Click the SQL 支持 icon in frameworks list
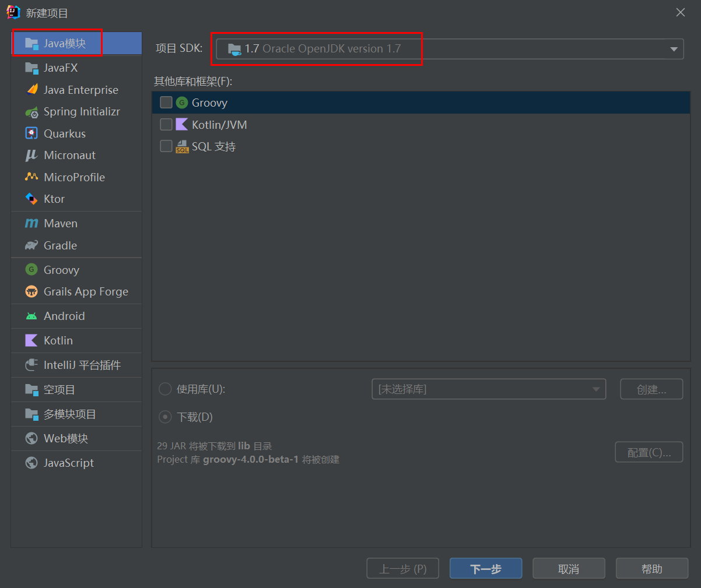The image size is (701, 588). click(x=182, y=146)
